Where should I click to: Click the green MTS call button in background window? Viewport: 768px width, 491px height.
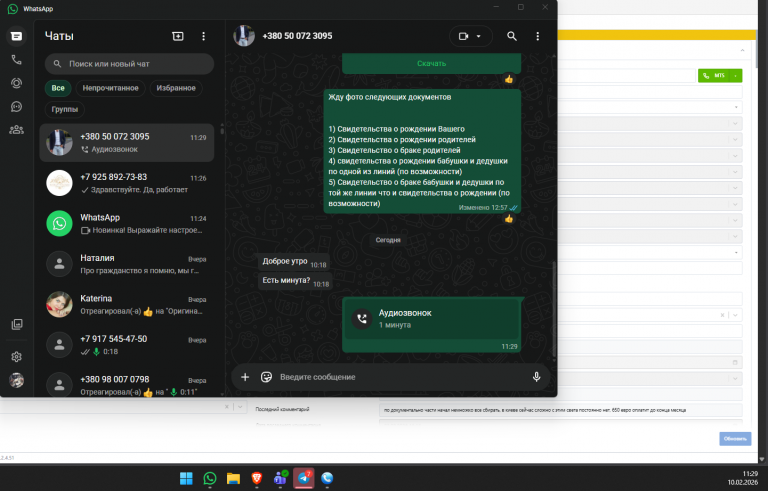pyautogui.click(x=714, y=75)
